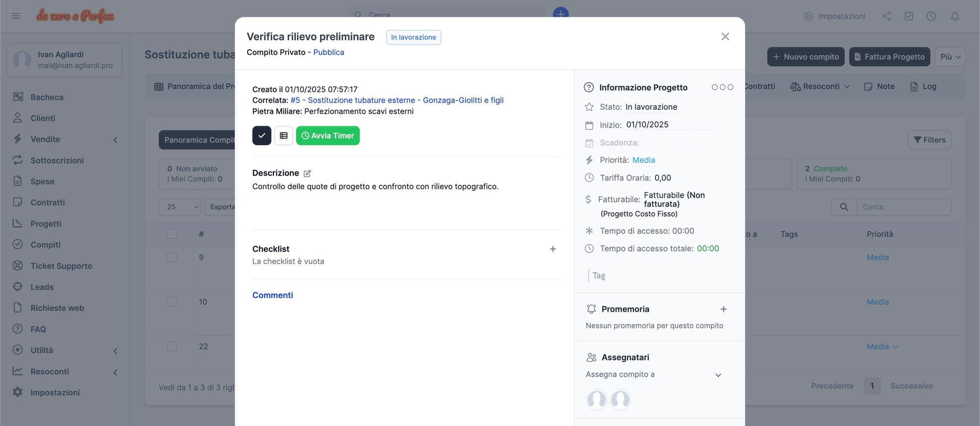Screen dimensions: 980x426
Task: Open Progetti in the sidebar
Action: point(46,224)
